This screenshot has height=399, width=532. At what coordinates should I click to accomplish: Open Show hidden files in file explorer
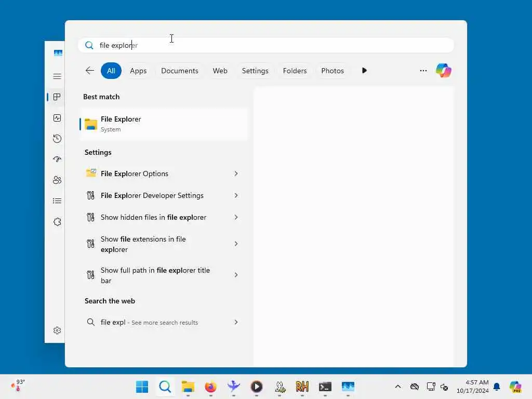(164, 217)
